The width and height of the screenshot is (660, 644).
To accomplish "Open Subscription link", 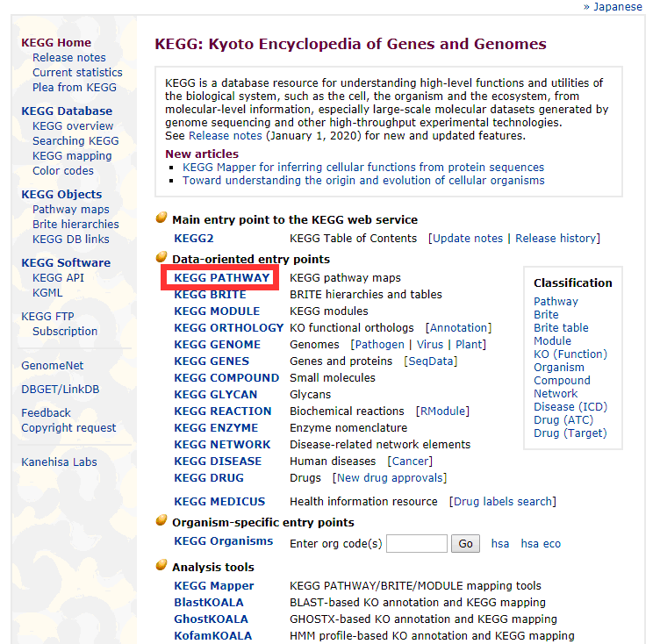I will (x=65, y=332).
